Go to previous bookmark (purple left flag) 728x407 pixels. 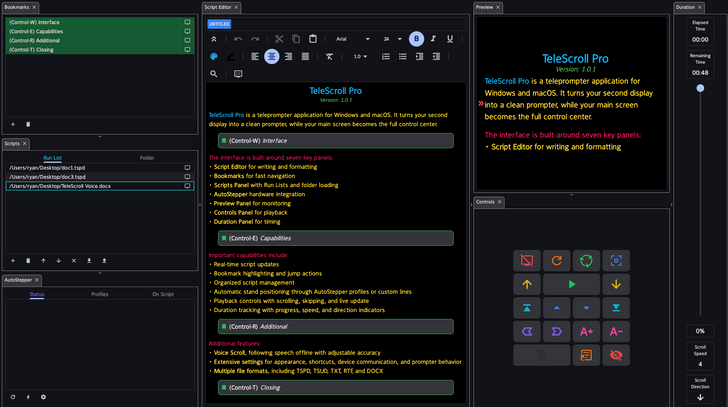(527, 332)
